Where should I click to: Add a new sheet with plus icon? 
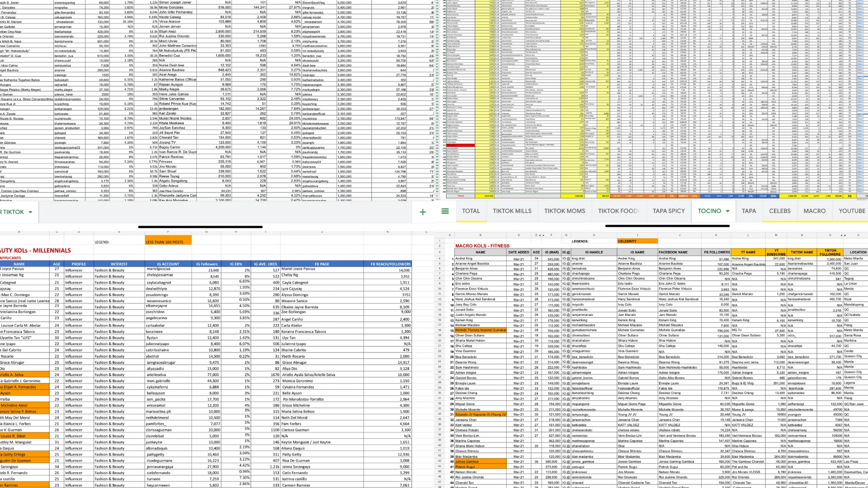coord(422,212)
